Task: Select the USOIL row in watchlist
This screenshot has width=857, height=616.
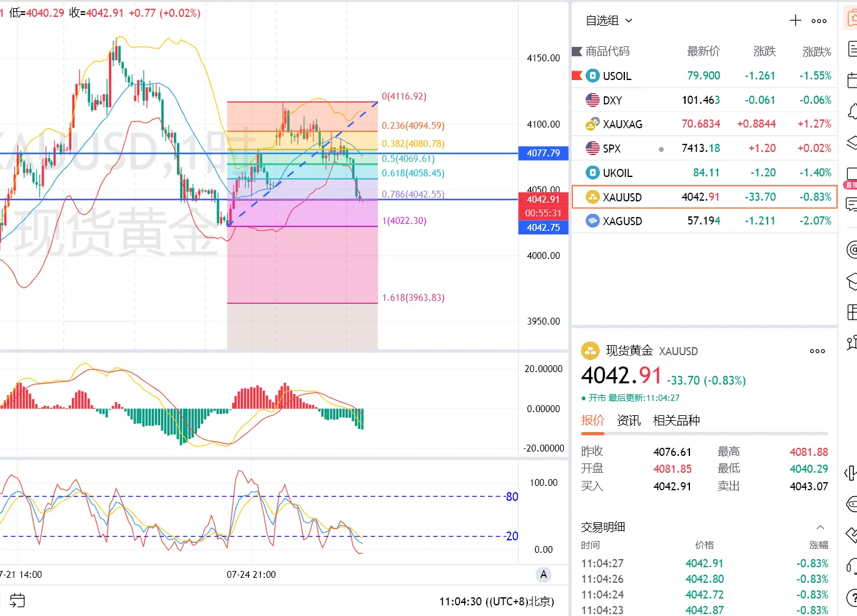Action: click(704, 76)
